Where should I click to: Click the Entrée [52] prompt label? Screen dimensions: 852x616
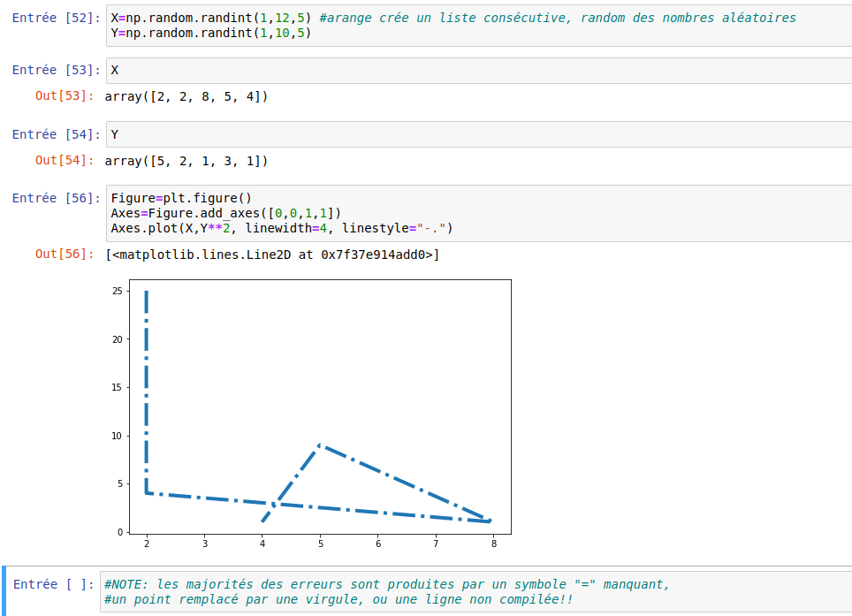57,18
